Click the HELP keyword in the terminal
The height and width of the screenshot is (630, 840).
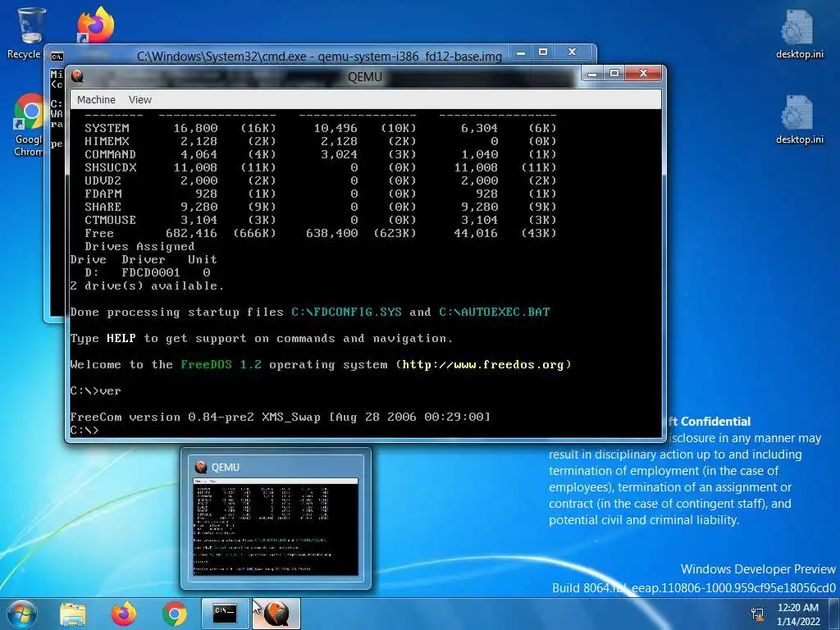(x=121, y=339)
